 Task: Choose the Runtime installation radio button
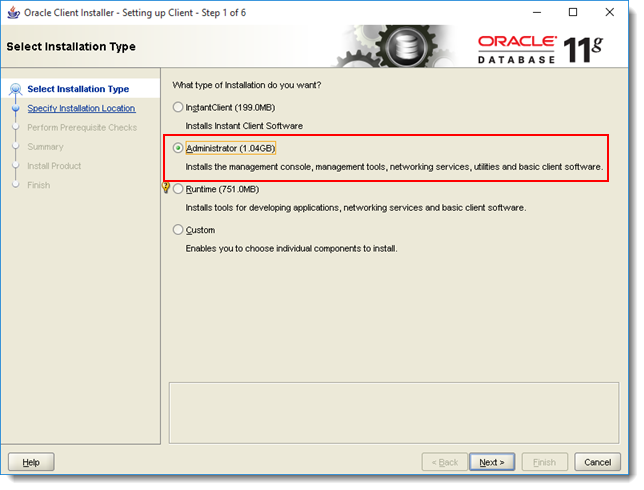(x=178, y=189)
